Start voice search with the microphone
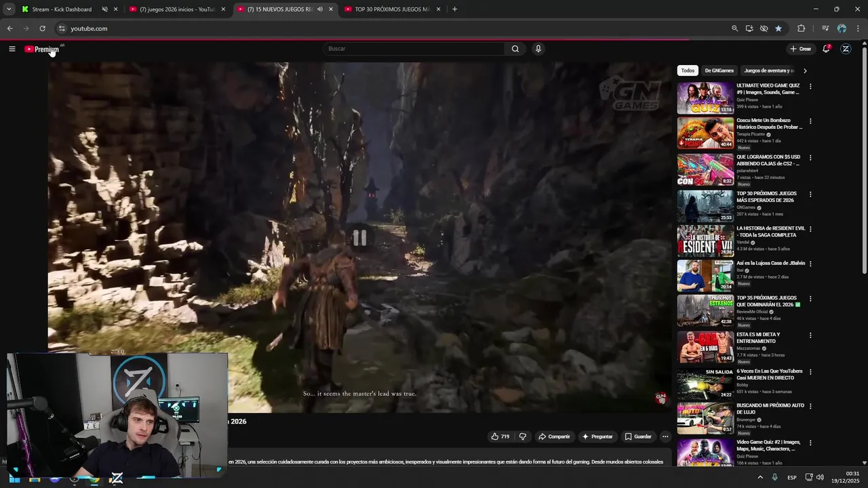Image resolution: width=868 pixels, height=488 pixels. pos(538,49)
